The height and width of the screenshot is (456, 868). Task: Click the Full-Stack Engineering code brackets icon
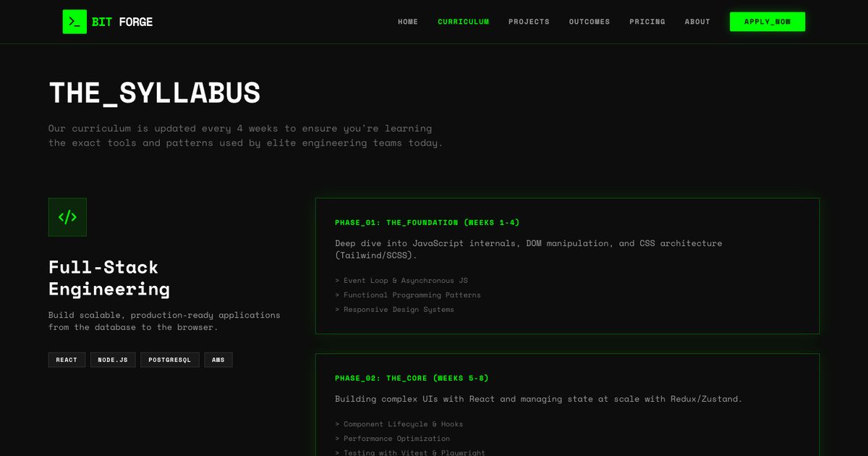point(67,217)
